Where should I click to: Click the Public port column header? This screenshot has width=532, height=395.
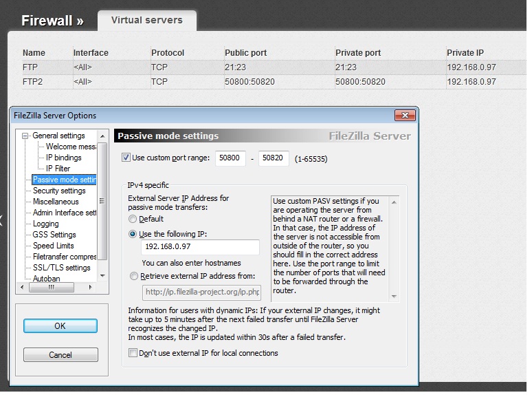(x=245, y=53)
